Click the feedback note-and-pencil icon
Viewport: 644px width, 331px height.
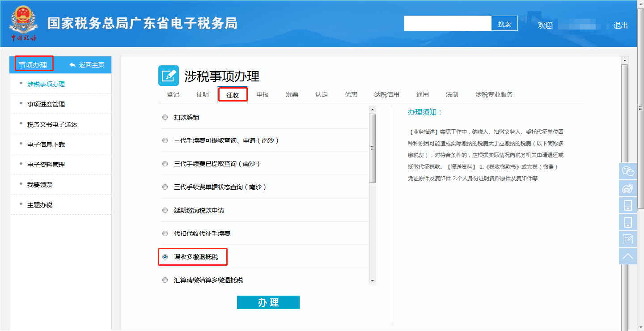(x=628, y=239)
